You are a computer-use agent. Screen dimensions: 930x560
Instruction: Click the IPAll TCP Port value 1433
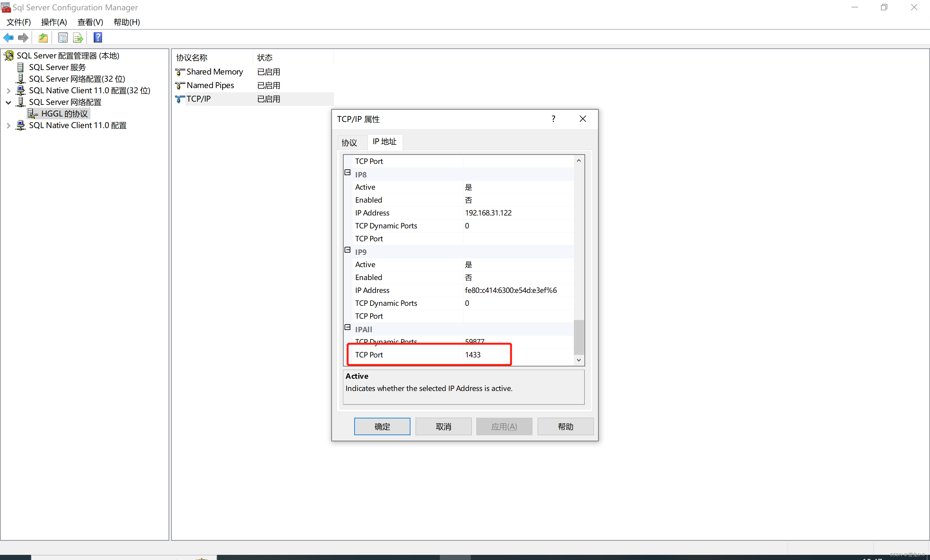click(472, 355)
